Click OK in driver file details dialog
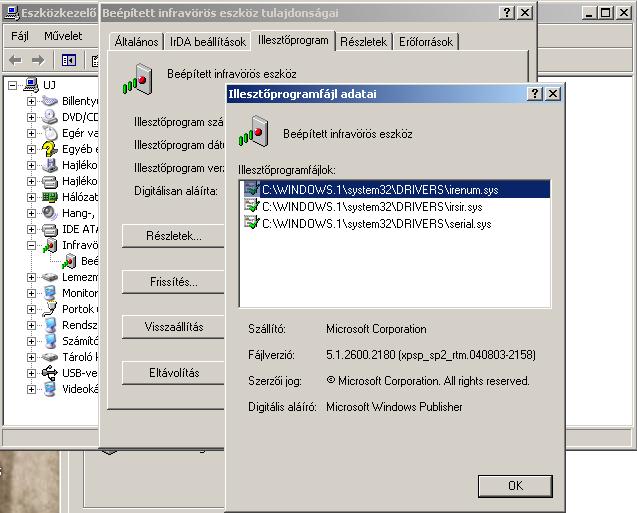 tap(515, 486)
